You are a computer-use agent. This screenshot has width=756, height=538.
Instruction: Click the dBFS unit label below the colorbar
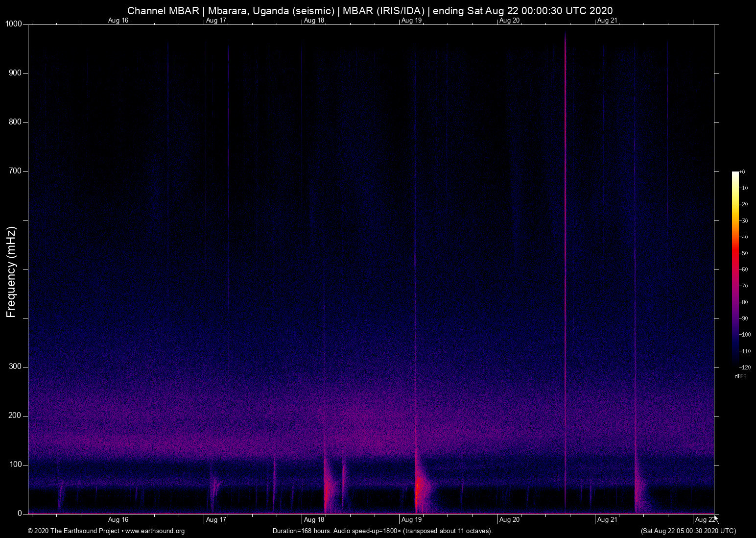pyautogui.click(x=740, y=376)
